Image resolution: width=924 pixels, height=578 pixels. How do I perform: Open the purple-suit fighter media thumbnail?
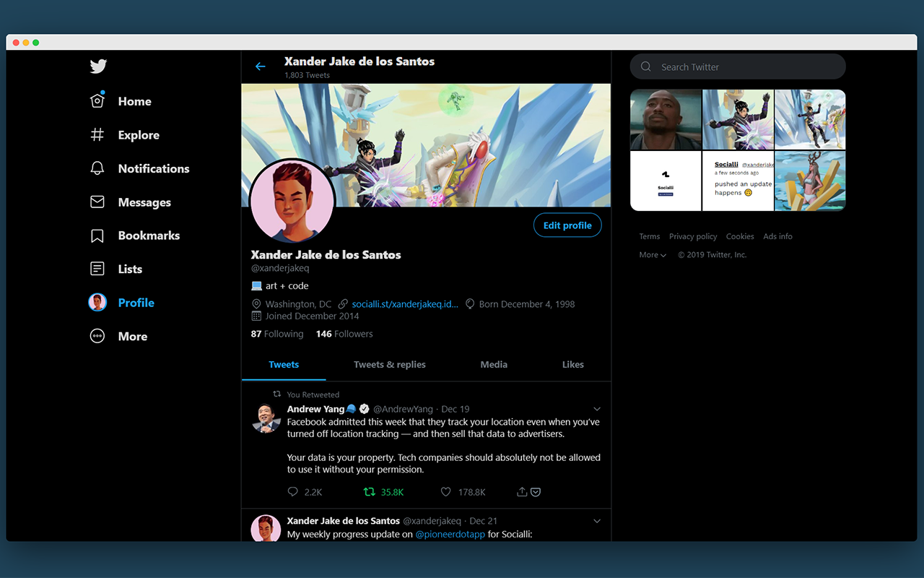(738, 120)
